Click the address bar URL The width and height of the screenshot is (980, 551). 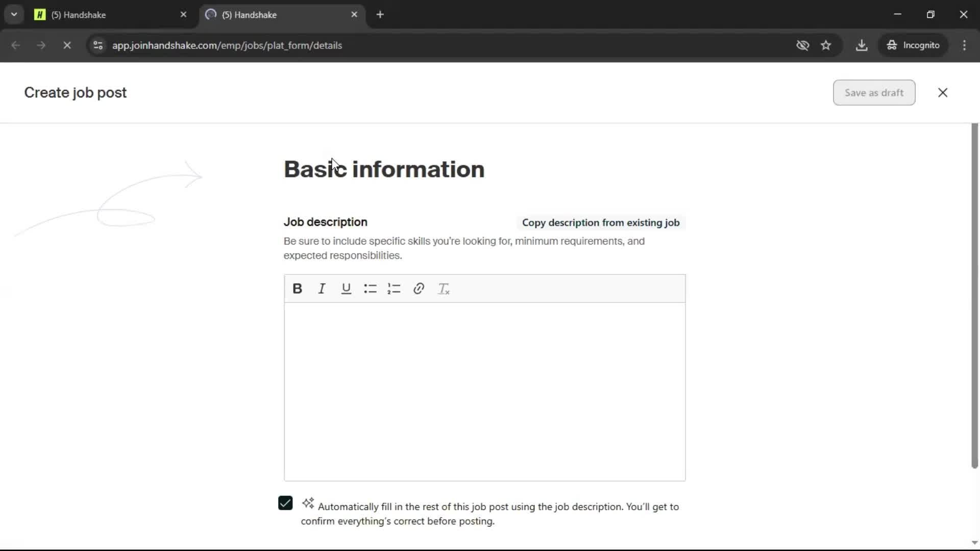click(x=227, y=45)
